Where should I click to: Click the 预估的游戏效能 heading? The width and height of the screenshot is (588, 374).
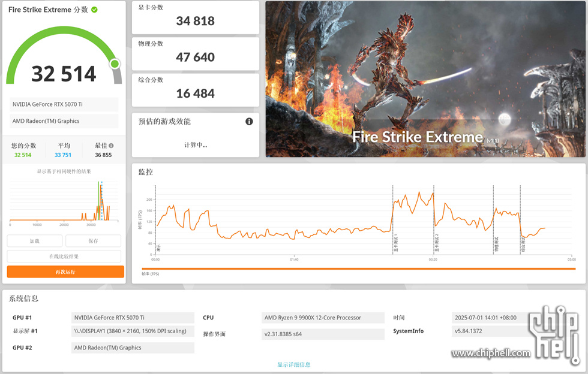click(x=164, y=122)
